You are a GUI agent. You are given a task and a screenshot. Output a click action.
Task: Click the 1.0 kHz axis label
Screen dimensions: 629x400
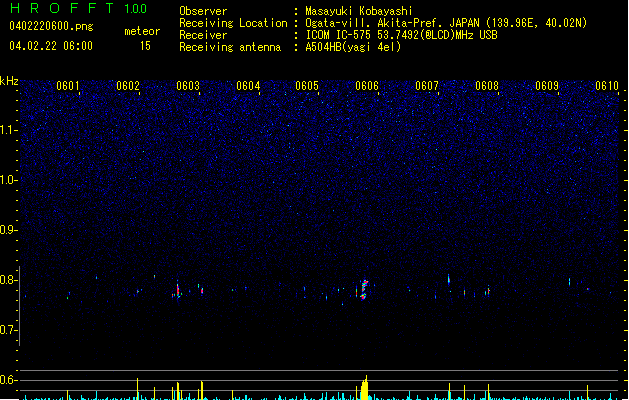click(x=8, y=180)
